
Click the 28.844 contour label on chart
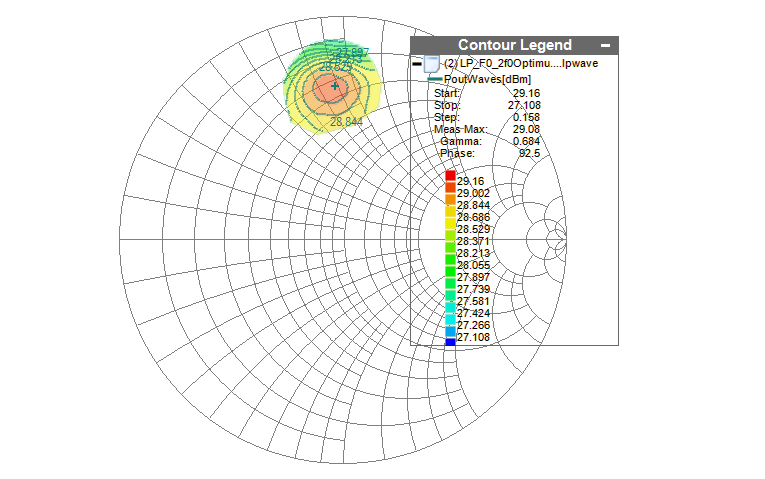(x=346, y=122)
